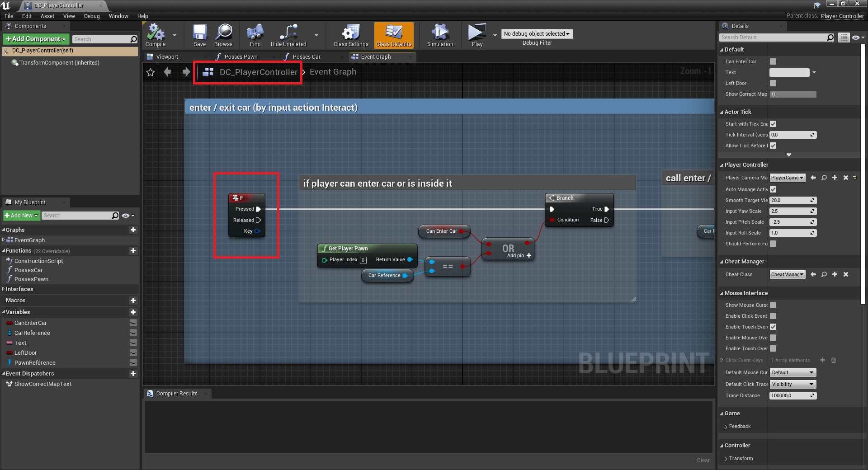Screen dimensions: 868x470
Task: Open the Asset menu
Action: [47, 16]
